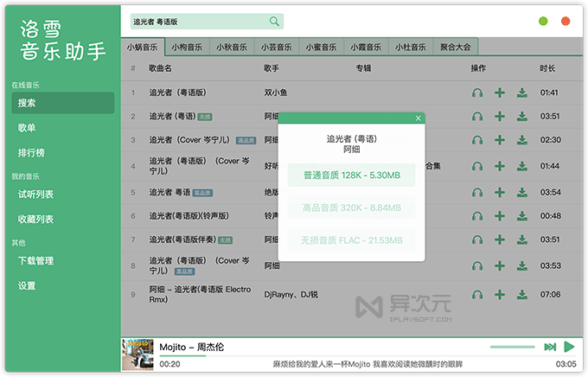This screenshot has height=377, width=588.
Task: Add first song to list with plus icon
Action: (x=499, y=93)
